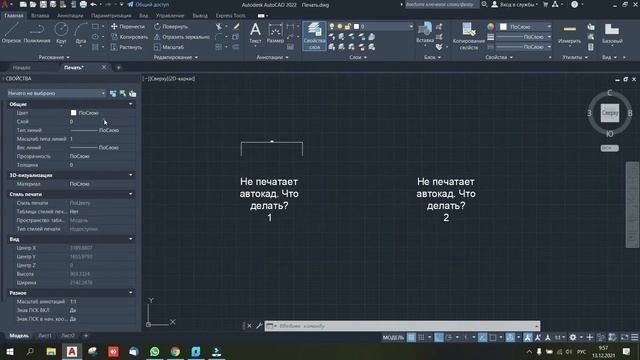
Task: Click the Общий доступ share button
Action: pyautogui.click(x=148, y=4)
